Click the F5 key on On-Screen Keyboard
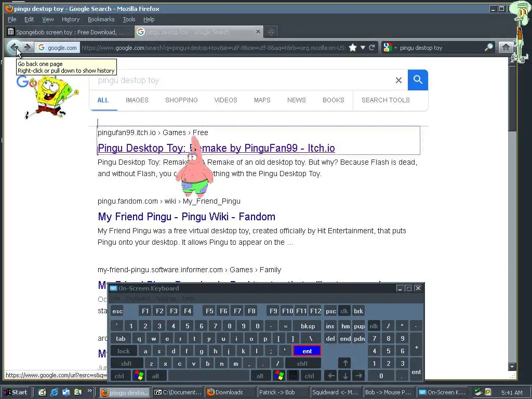 coord(209,311)
